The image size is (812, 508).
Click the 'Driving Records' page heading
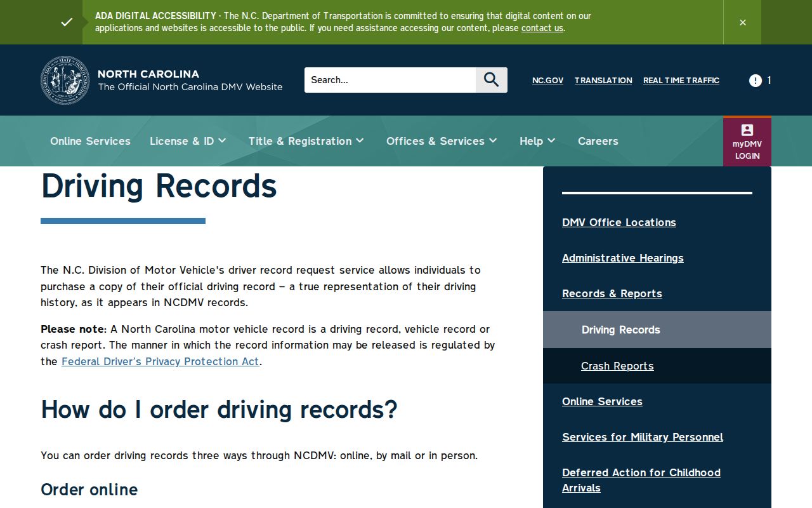159,185
